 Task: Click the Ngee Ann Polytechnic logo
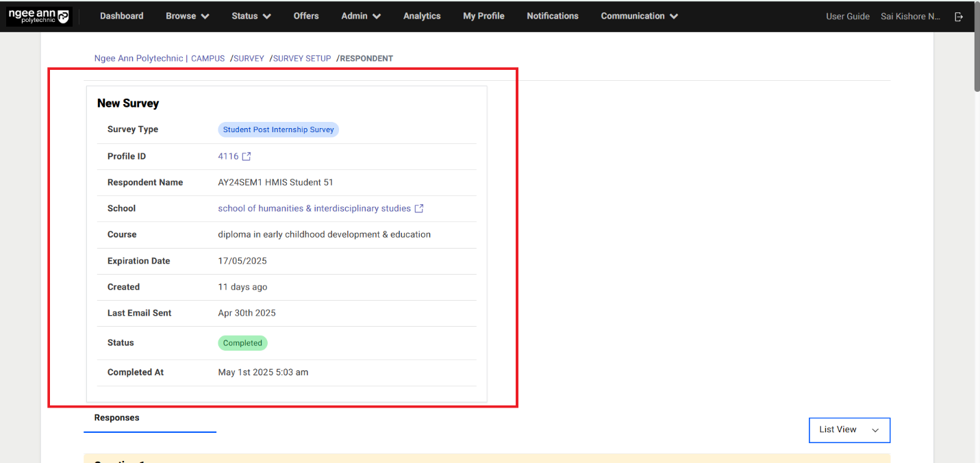(39, 16)
